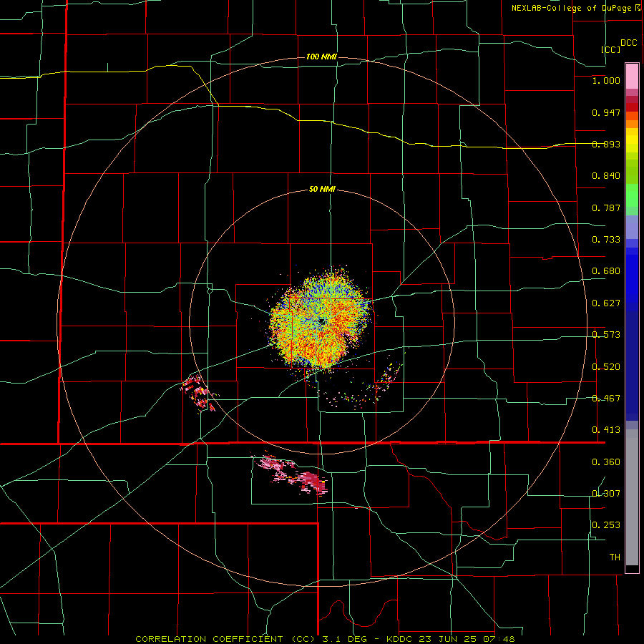The image size is (644, 644).
Task: Click the 0.680 color scale value
Action: pos(606,271)
